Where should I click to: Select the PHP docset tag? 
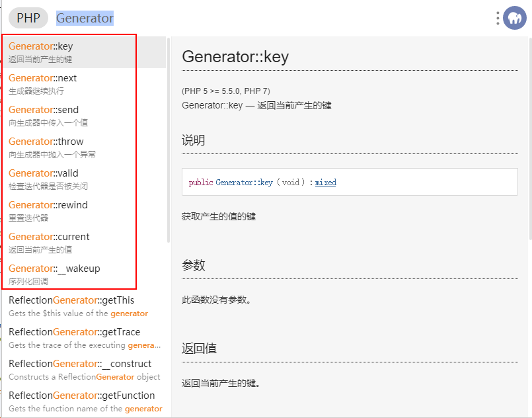click(28, 18)
